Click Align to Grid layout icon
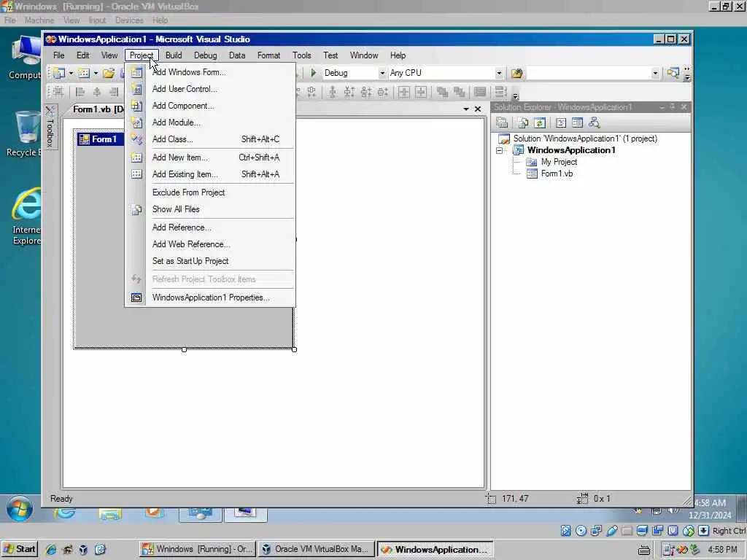The width and height of the screenshot is (747, 560). tap(58, 91)
